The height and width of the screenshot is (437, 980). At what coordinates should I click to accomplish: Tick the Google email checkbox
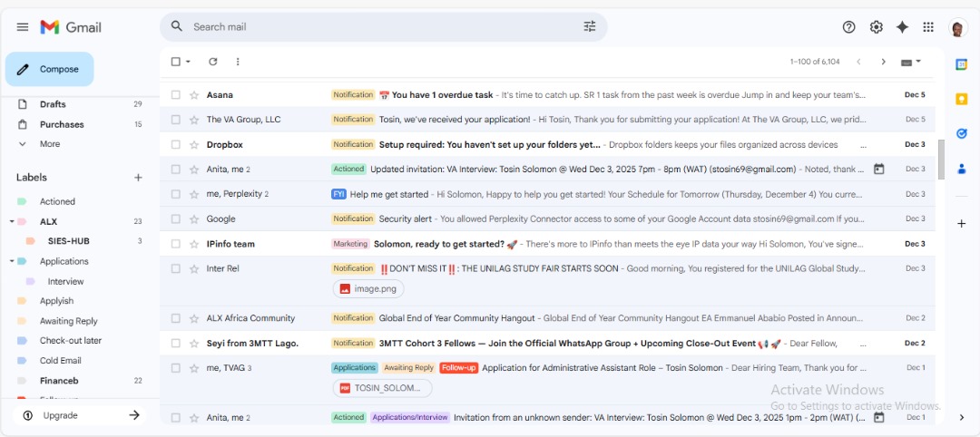coord(176,219)
